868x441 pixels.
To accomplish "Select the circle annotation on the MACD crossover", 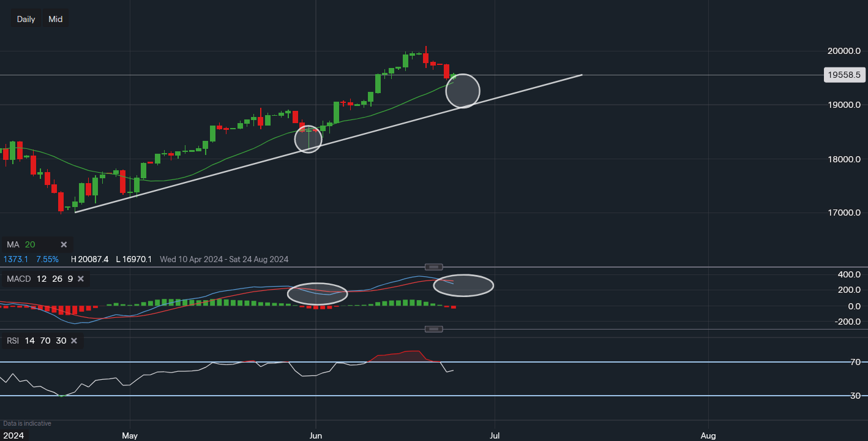I will (x=317, y=293).
